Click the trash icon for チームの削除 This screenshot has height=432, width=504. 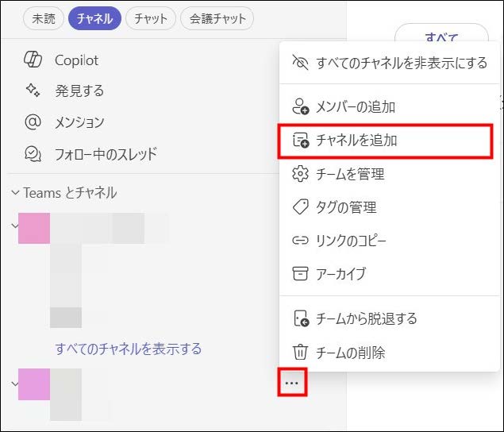click(x=300, y=352)
